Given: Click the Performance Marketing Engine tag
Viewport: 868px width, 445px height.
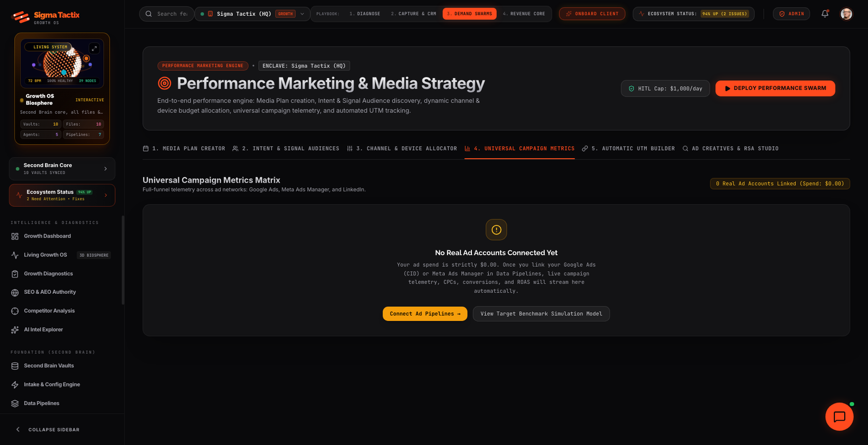Looking at the screenshot, I should (203, 66).
